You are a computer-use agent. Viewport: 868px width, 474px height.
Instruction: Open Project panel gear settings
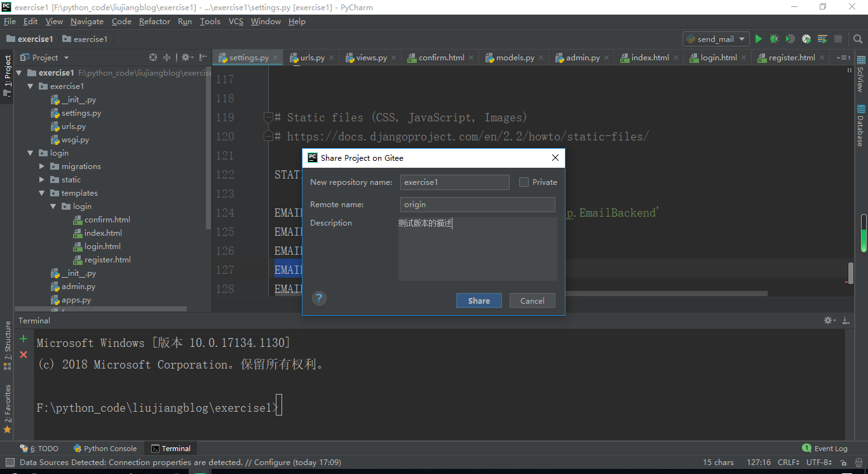pyautogui.click(x=187, y=57)
